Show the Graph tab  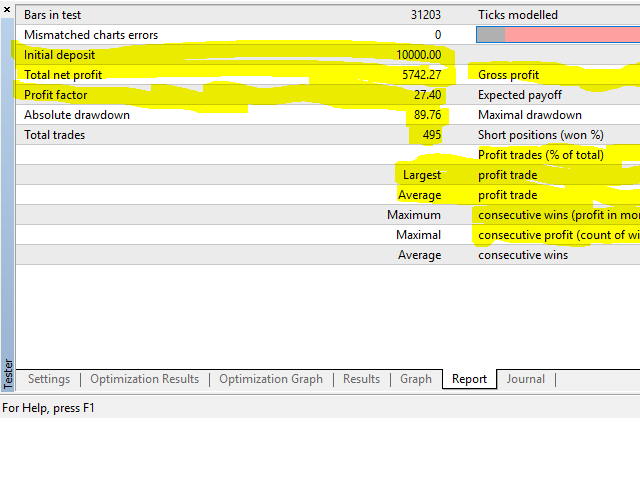pyautogui.click(x=416, y=379)
